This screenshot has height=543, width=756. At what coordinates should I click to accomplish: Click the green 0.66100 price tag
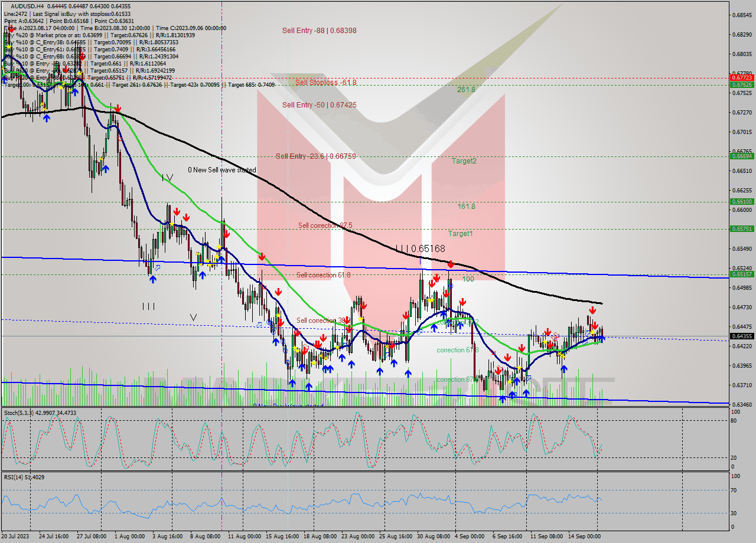741,201
